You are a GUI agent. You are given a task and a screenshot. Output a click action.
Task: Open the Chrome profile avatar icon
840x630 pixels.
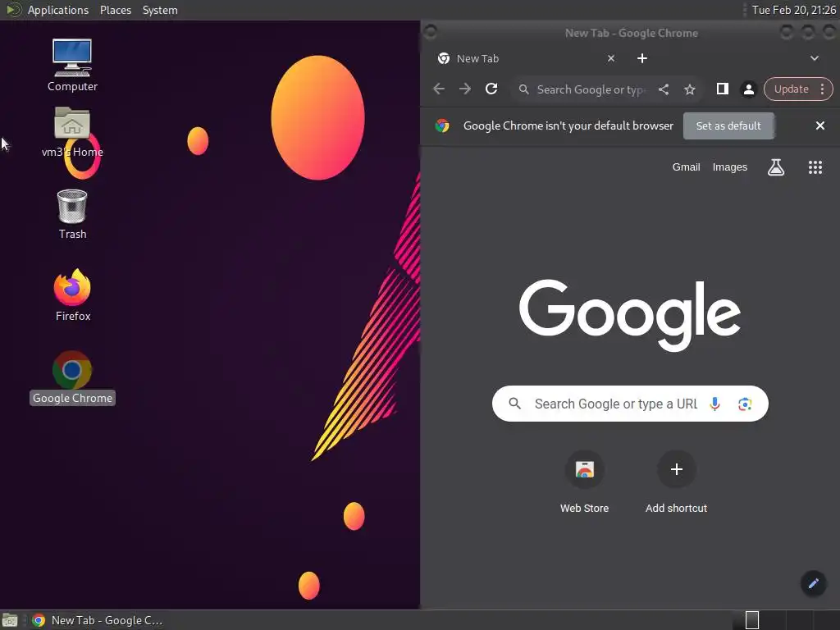[x=748, y=89]
